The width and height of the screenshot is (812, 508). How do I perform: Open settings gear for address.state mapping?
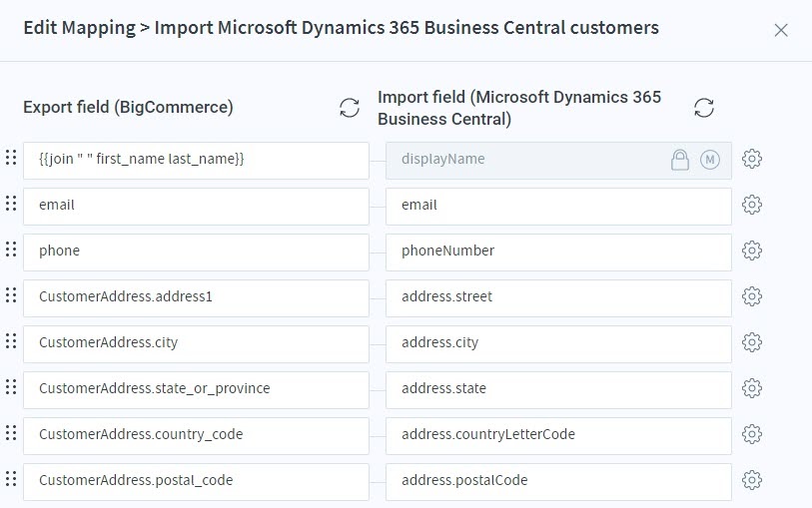[751, 388]
